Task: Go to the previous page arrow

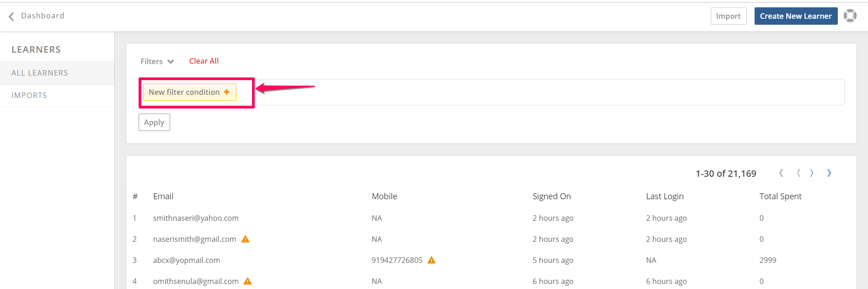Action: click(798, 173)
